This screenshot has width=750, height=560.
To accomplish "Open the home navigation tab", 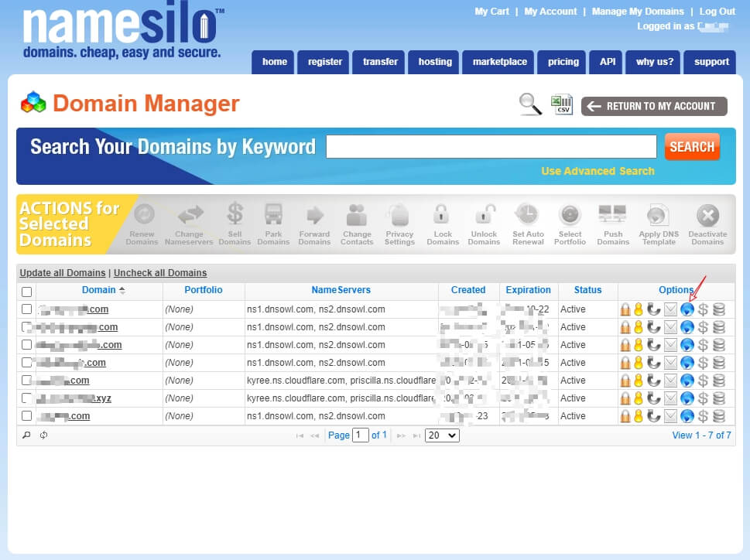I will pyautogui.click(x=275, y=62).
